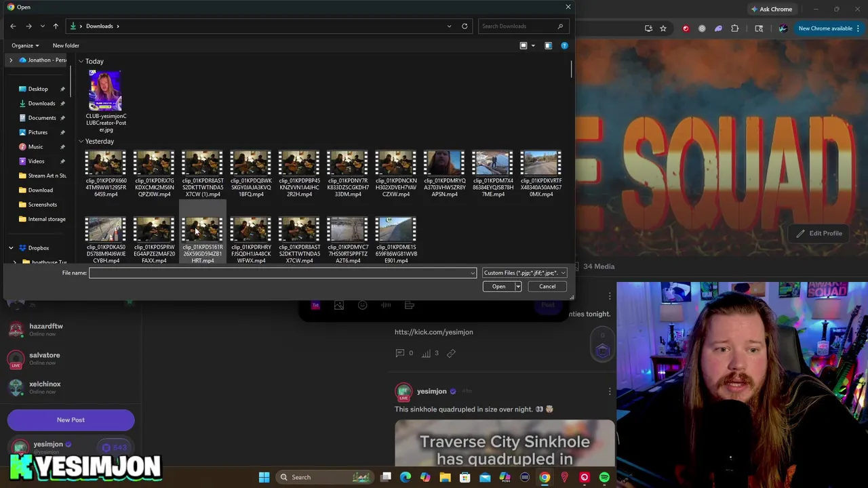Open the view options dropdown arrow

click(x=533, y=45)
